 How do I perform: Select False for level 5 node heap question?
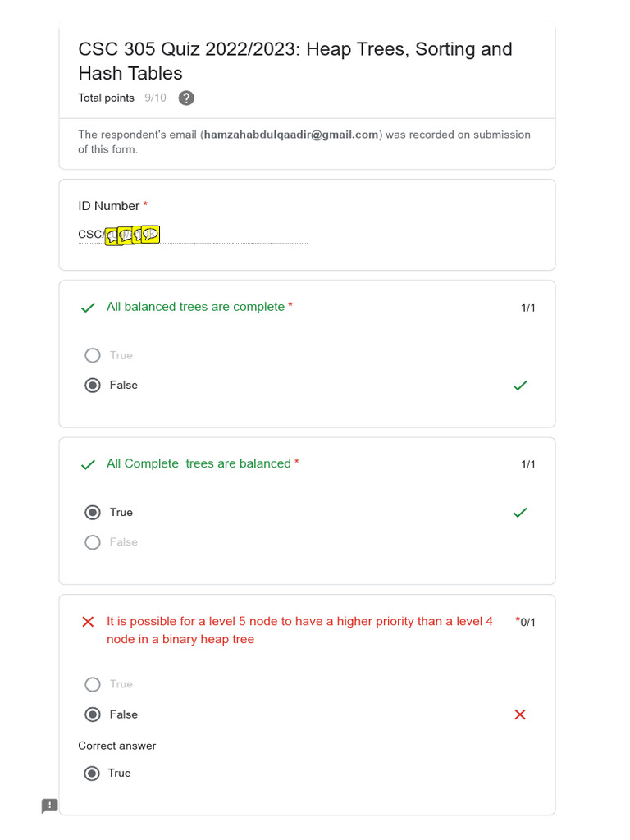tap(93, 714)
